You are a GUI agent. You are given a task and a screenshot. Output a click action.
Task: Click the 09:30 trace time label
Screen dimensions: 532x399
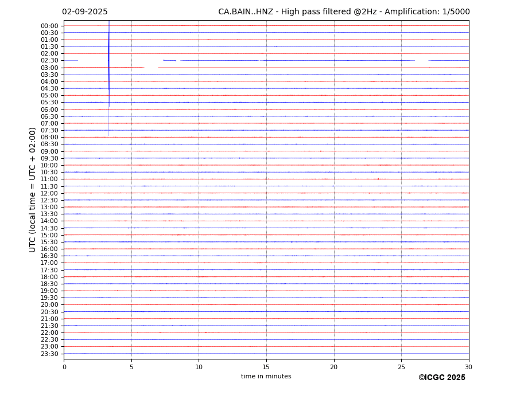point(49,158)
